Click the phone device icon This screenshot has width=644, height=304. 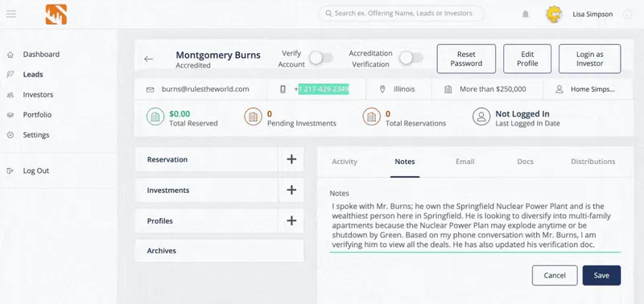[283, 89]
